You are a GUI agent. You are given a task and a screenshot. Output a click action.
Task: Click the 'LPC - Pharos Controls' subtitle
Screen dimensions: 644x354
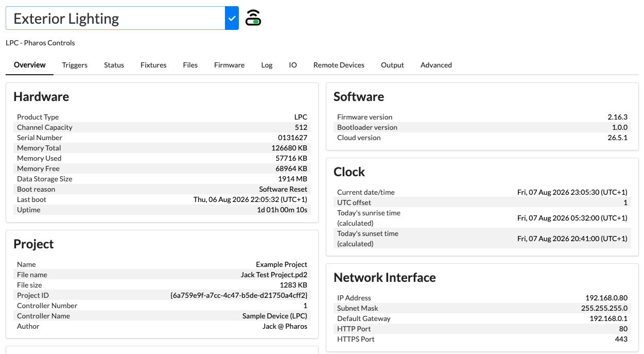[40, 43]
